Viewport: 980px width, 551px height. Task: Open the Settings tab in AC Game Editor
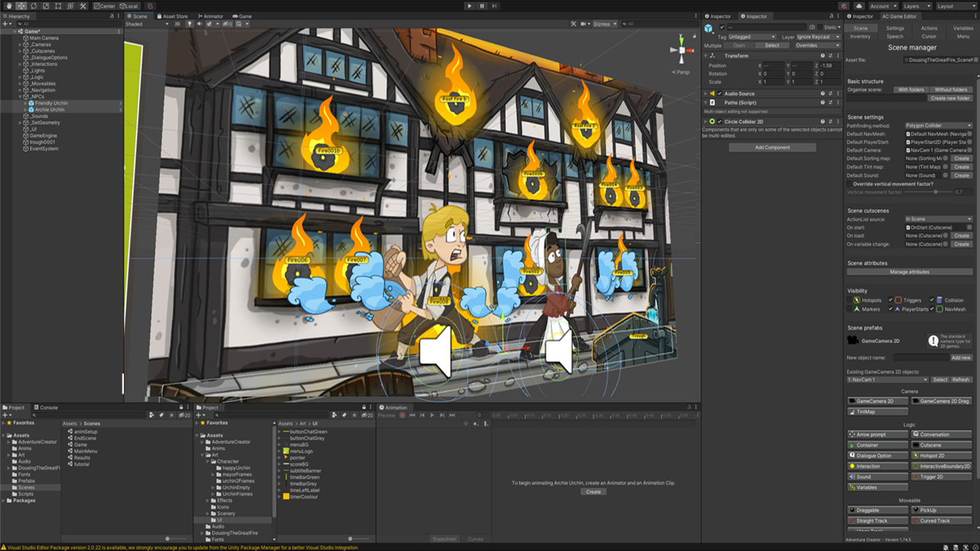pyautogui.click(x=895, y=29)
